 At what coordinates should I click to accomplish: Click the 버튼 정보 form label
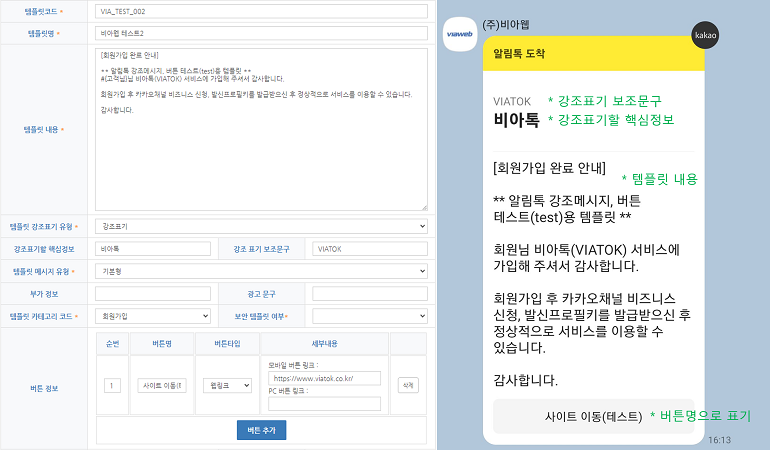44,389
